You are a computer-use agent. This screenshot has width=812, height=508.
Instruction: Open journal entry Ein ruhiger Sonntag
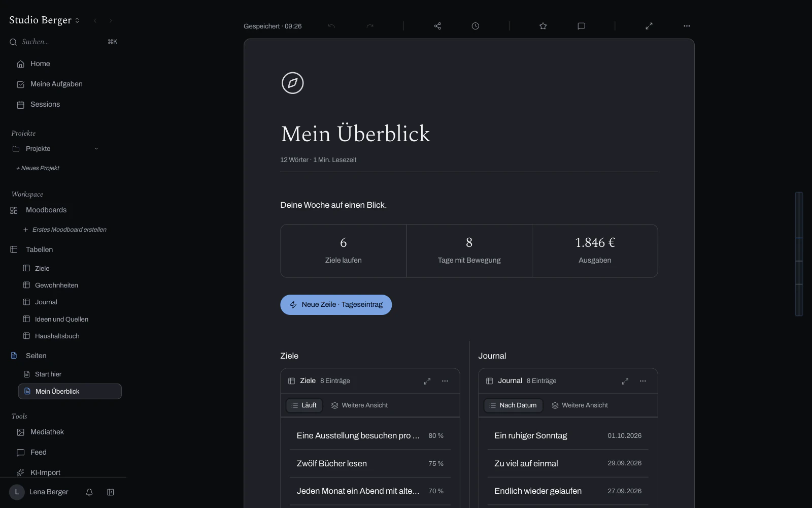click(568, 436)
